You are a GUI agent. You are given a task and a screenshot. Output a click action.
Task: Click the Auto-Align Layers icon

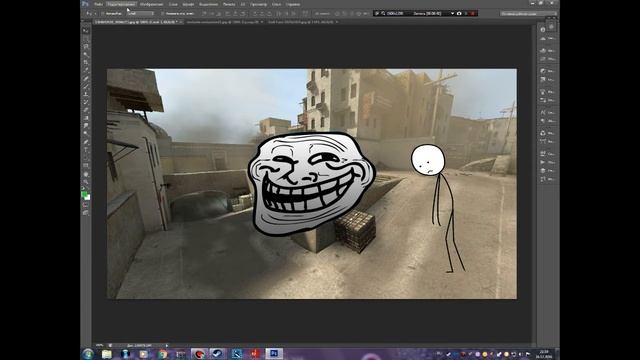pyautogui.click(x=305, y=13)
